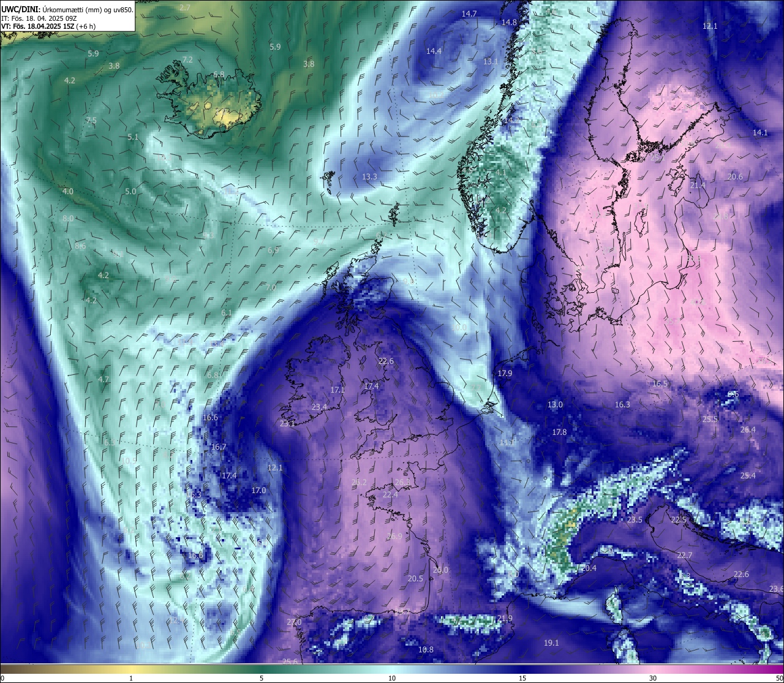Viewport: 784px width, 683px height.
Task: Click the 5.1 value southwest of Iceland
Action: click(133, 137)
